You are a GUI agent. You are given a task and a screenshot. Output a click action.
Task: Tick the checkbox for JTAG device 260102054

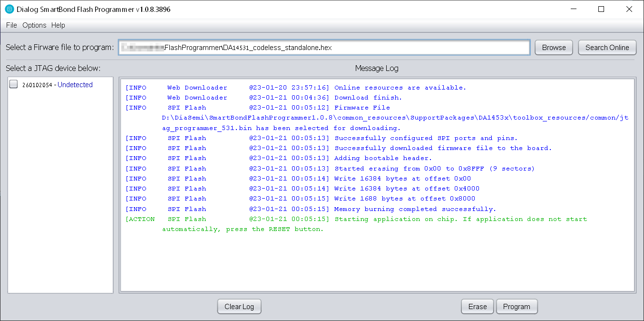(13, 84)
